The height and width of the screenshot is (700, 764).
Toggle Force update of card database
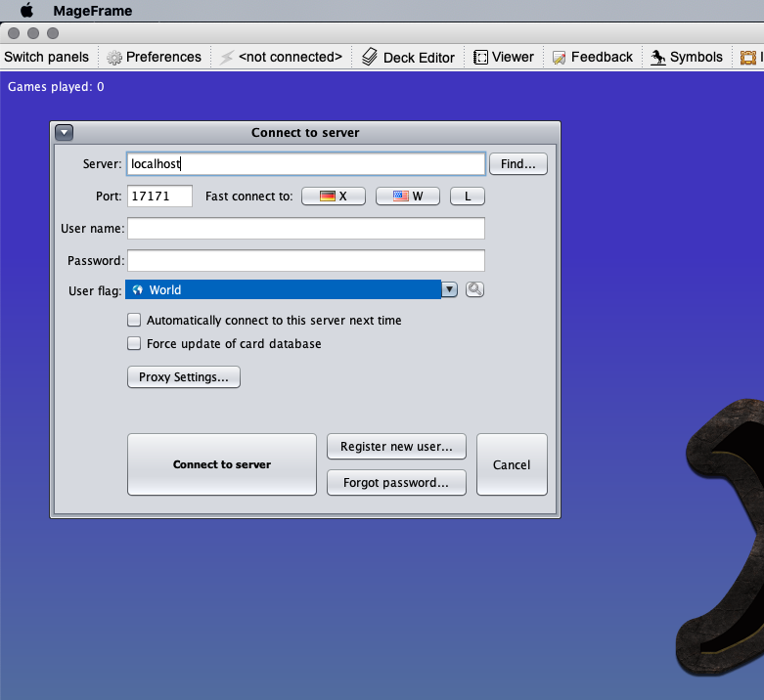click(x=134, y=343)
